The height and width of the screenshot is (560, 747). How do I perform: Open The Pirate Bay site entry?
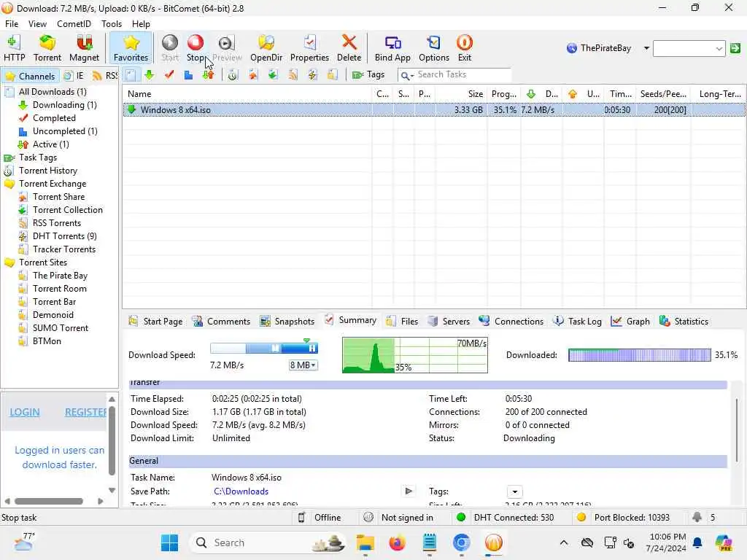60,276
